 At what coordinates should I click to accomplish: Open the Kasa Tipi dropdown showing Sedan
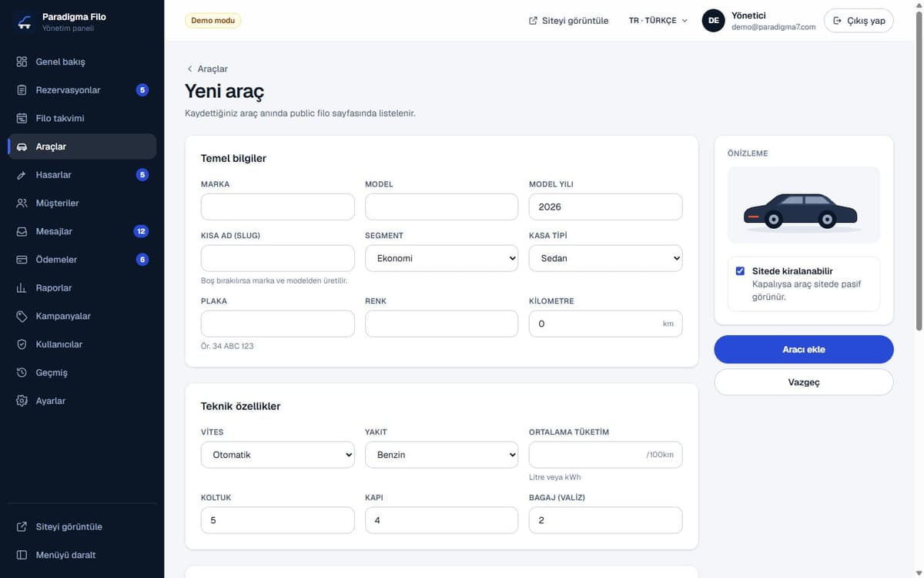click(x=605, y=258)
